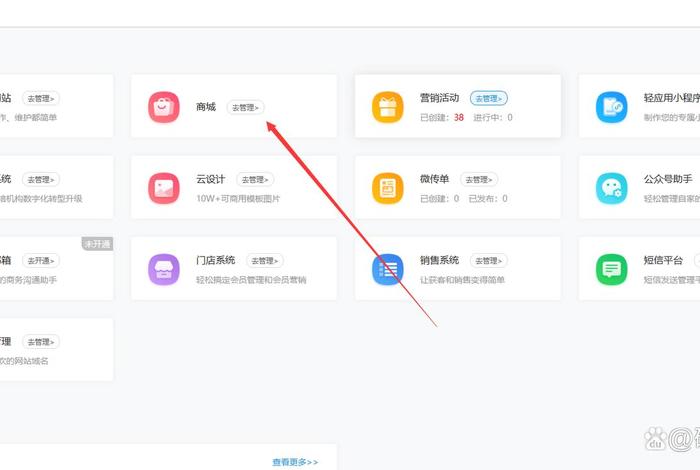The height and width of the screenshot is (470, 700).
Task: Click 去管理 above 机构数字化转型升级 text
Action: pyautogui.click(x=41, y=179)
